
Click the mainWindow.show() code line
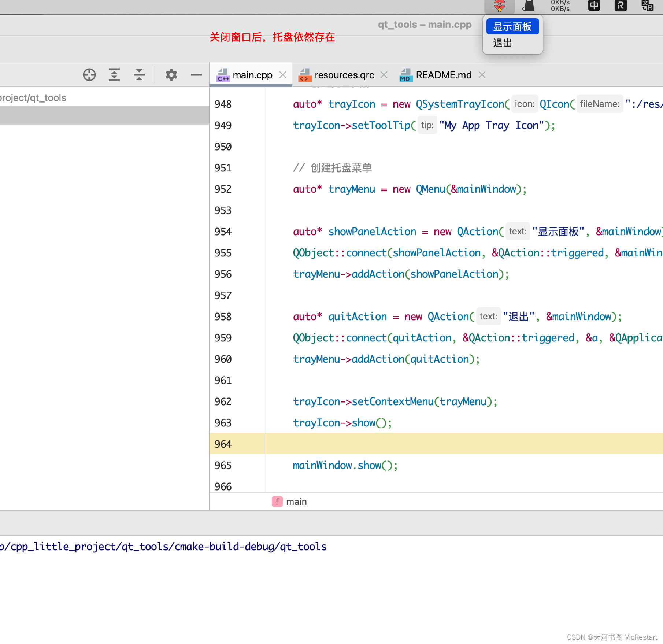tap(345, 465)
